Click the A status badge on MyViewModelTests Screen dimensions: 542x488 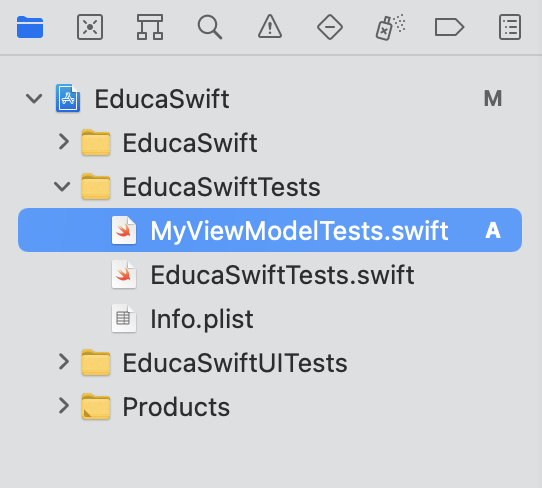tap(493, 230)
